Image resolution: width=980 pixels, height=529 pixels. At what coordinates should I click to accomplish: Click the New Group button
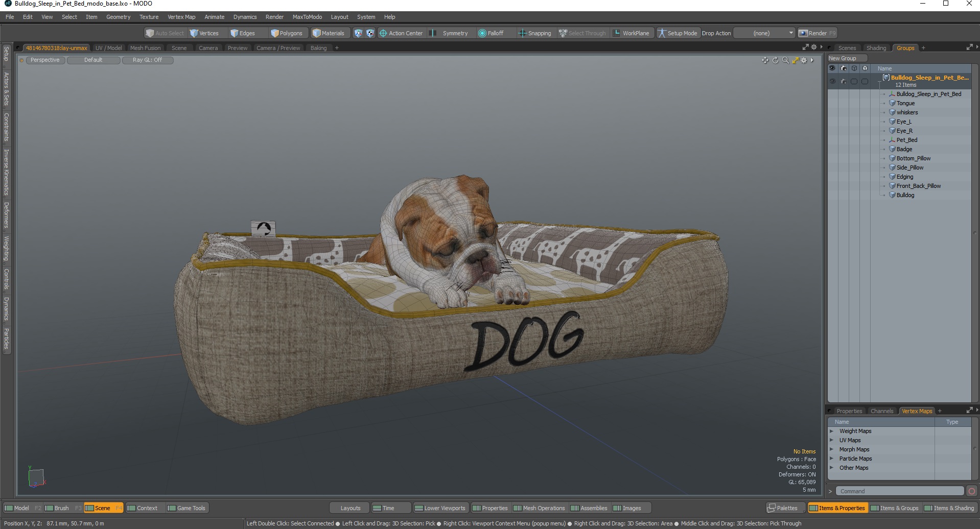[x=847, y=58]
